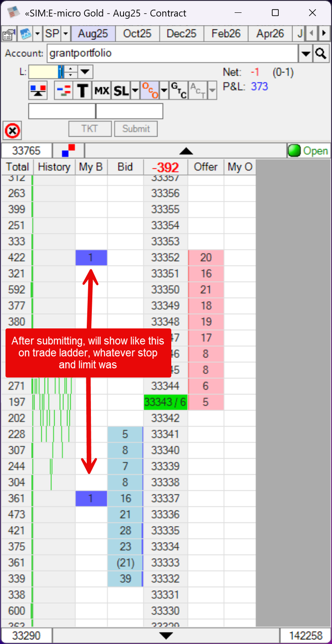
Task: Click the account search magnifier icon
Action: tap(321, 54)
